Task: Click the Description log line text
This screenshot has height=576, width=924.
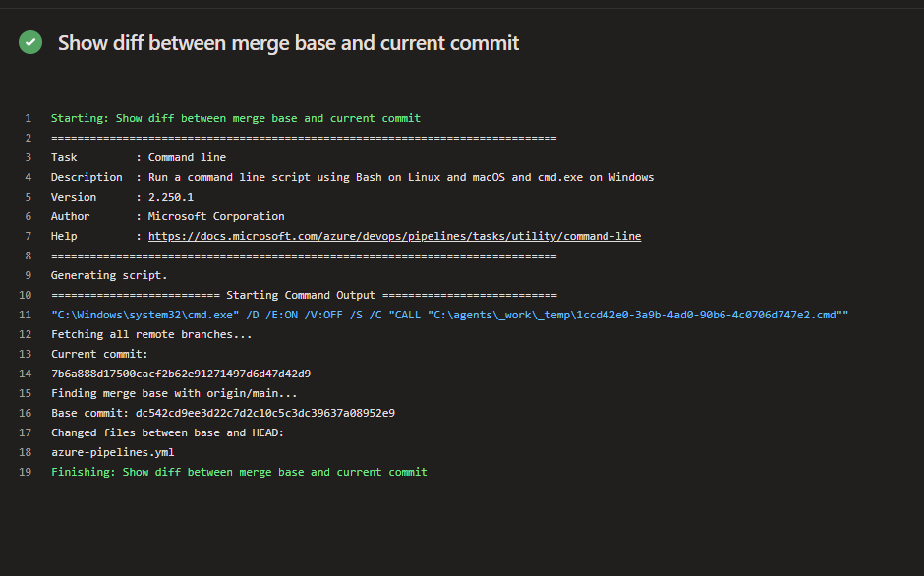Action: 352,177
